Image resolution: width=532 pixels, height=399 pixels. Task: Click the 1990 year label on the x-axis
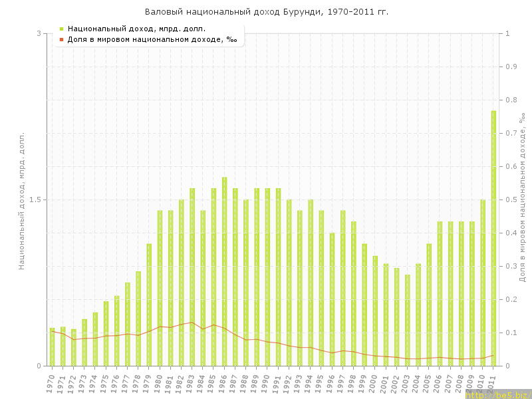[266, 384]
